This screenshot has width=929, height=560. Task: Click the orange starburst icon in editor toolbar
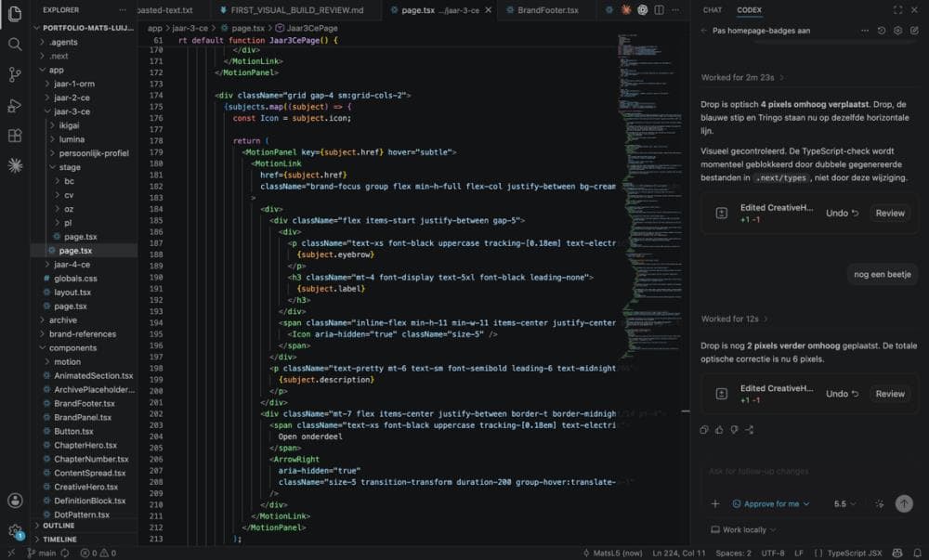[x=625, y=10]
